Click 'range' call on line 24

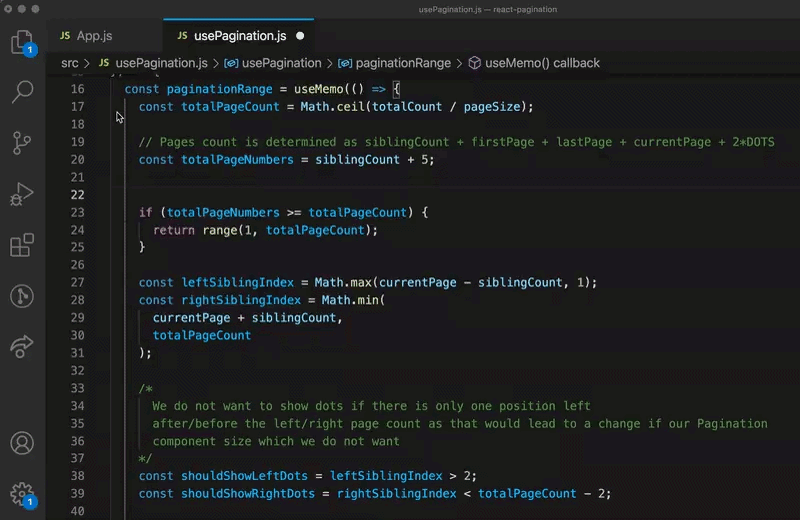pos(220,230)
